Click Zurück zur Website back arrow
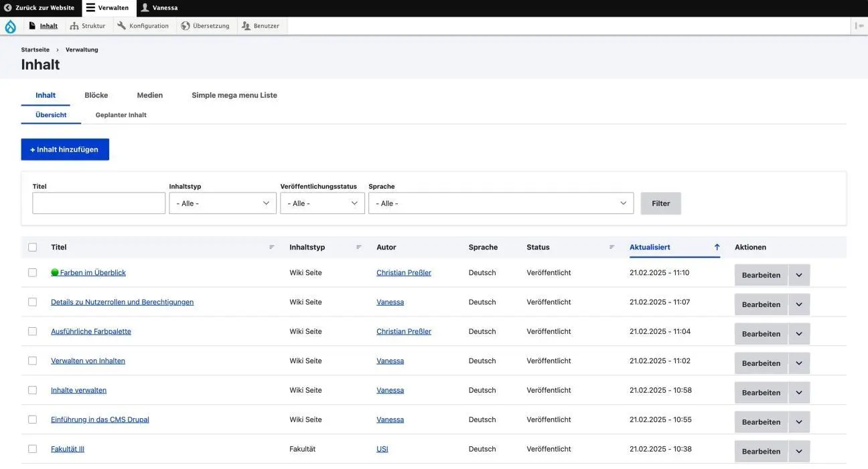The width and height of the screenshot is (868, 469). click(x=39, y=8)
